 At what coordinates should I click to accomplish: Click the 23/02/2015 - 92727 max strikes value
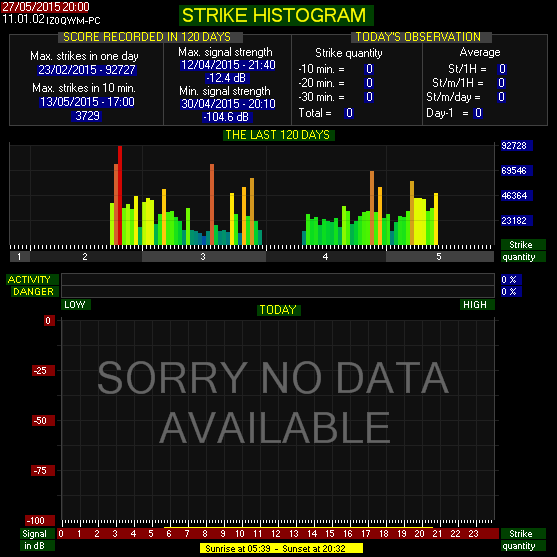(87, 70)
